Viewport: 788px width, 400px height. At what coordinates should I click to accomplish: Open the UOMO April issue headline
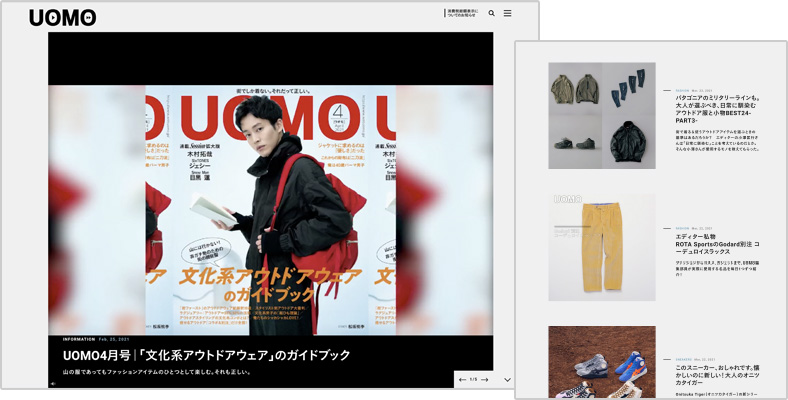(x=206, y=355)
